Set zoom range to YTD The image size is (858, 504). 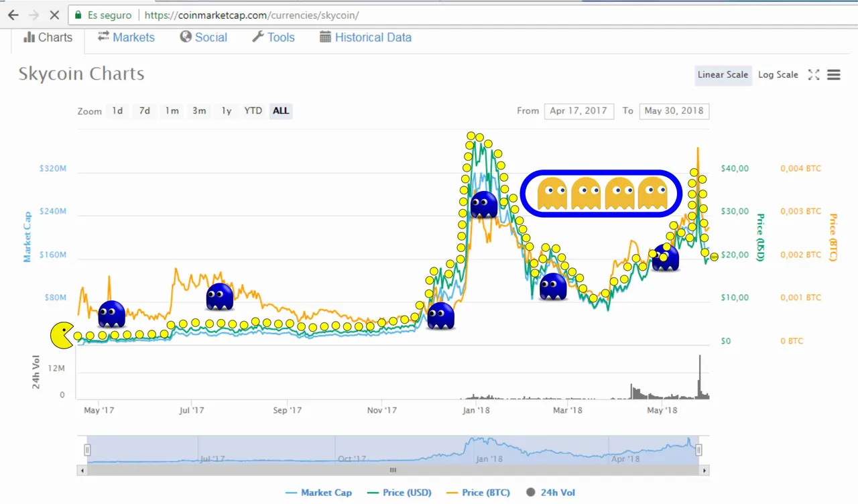[x=253, y=111]
